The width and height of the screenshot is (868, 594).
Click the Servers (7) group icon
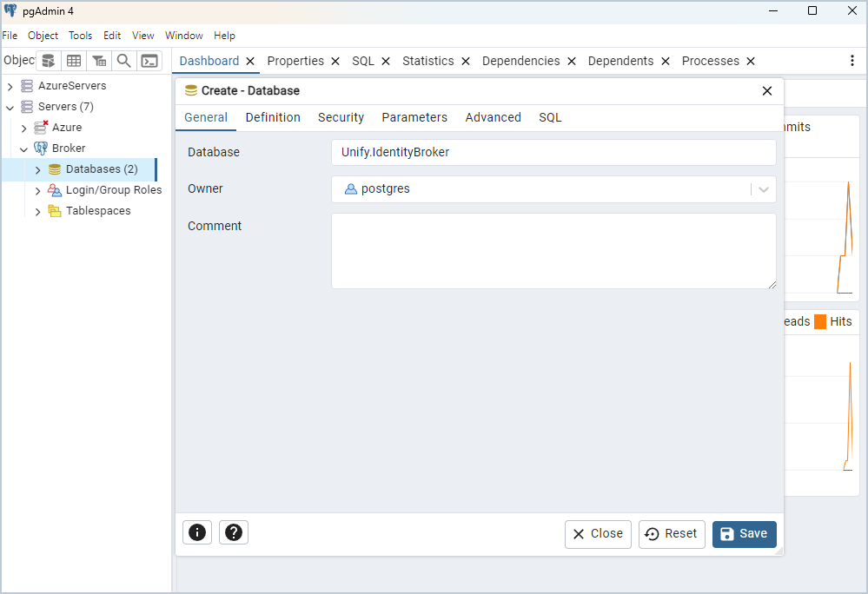(x=27, y=106)
